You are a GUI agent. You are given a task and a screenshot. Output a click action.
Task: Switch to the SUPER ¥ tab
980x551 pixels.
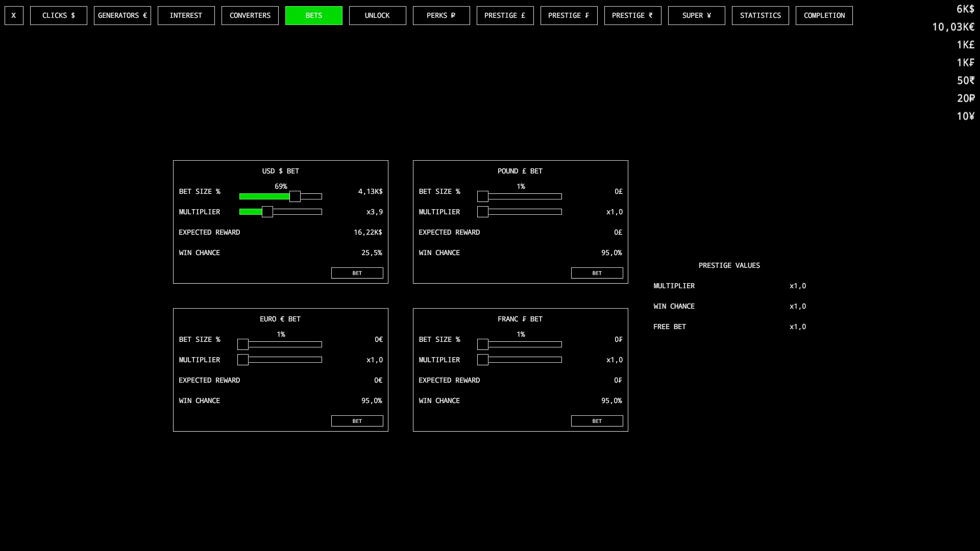pos(696,15)
